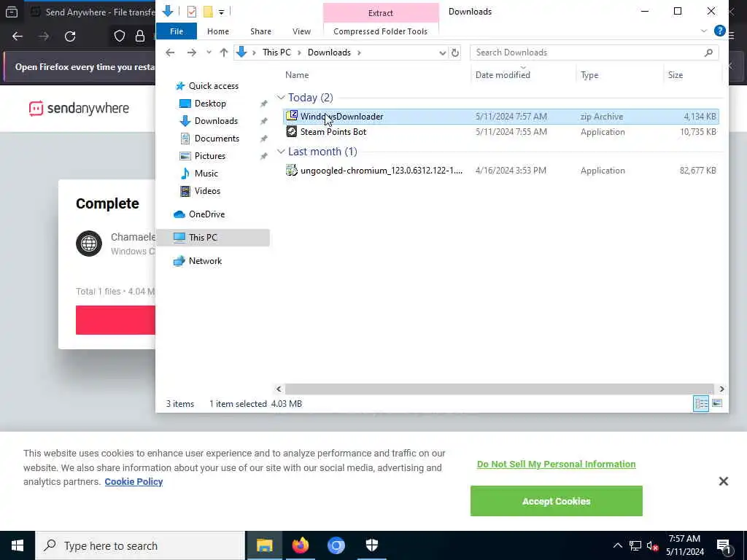
Task: Click Firefox tracking protection shield icon
Action: click(120, 36)
